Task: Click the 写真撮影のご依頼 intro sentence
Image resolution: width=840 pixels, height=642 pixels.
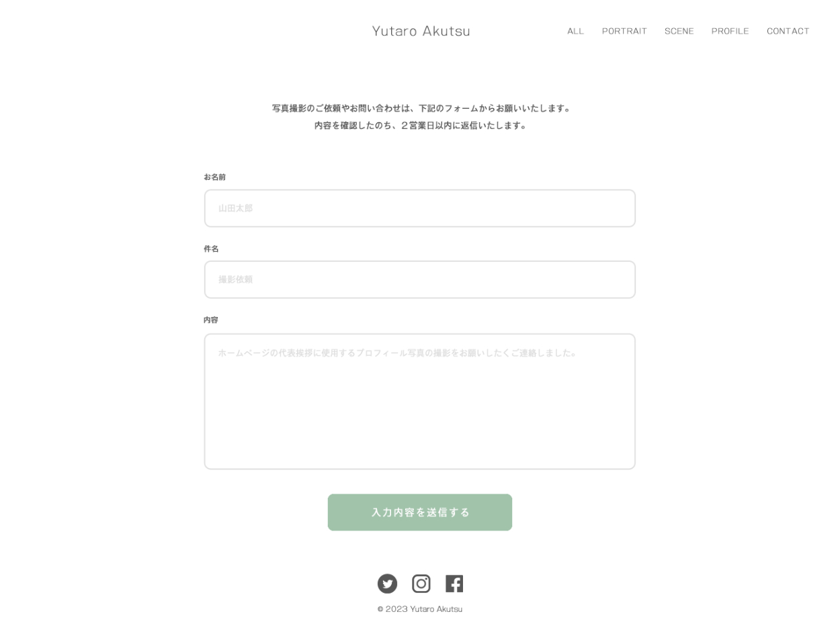Action: pos(420,108)
